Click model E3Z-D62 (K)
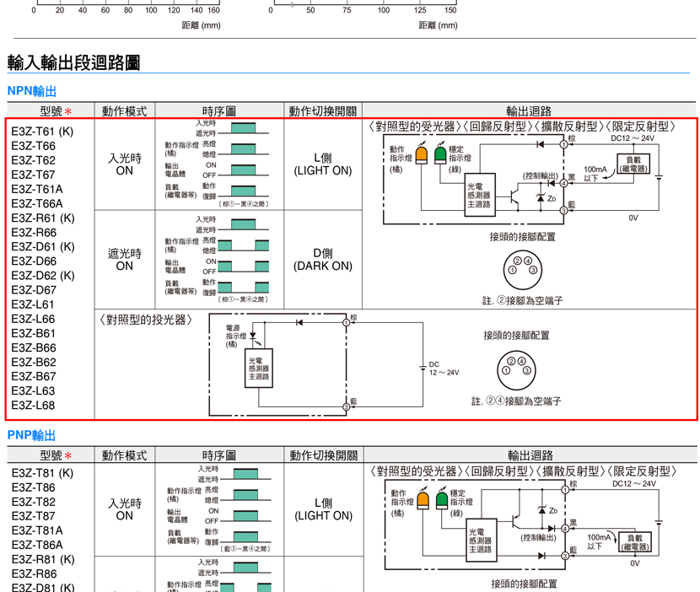The width and height of the screenshot is (700, 592). (x=43, y=276)
